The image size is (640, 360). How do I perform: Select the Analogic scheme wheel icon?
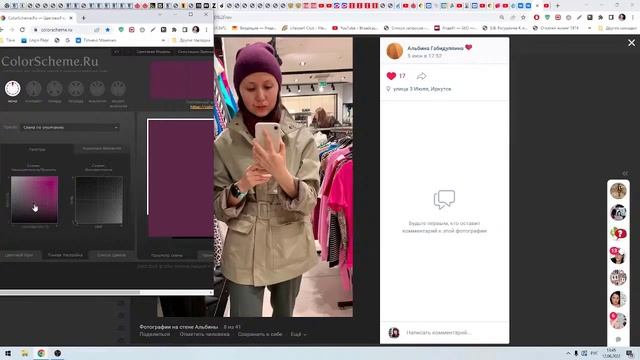pos(97,89)
